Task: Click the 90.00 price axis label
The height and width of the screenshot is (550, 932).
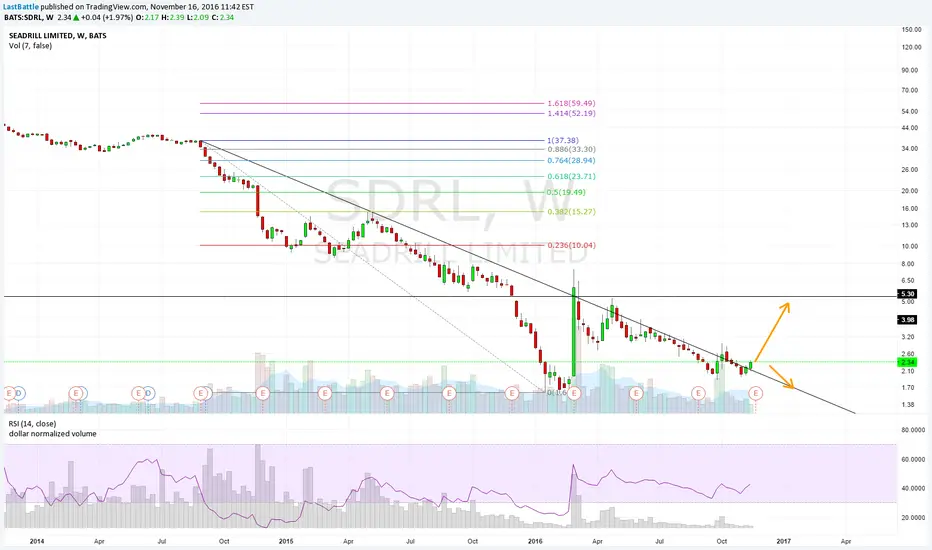Action: click(910, 70)
